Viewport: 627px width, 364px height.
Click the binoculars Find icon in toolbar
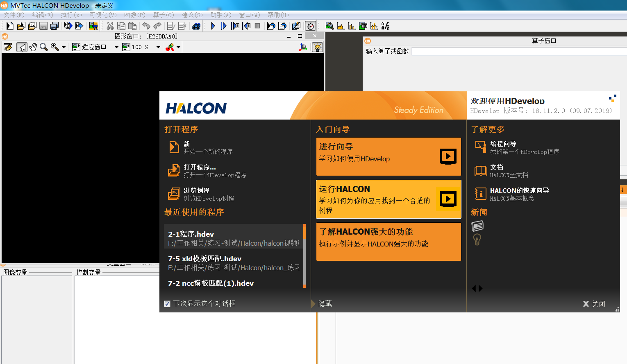click(196, 26)
